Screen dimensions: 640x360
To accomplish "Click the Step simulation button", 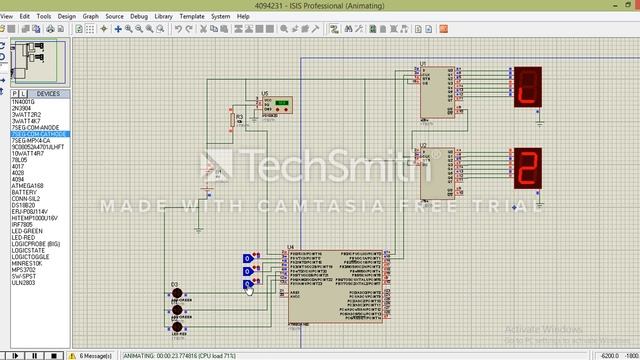I will (16, 356).
